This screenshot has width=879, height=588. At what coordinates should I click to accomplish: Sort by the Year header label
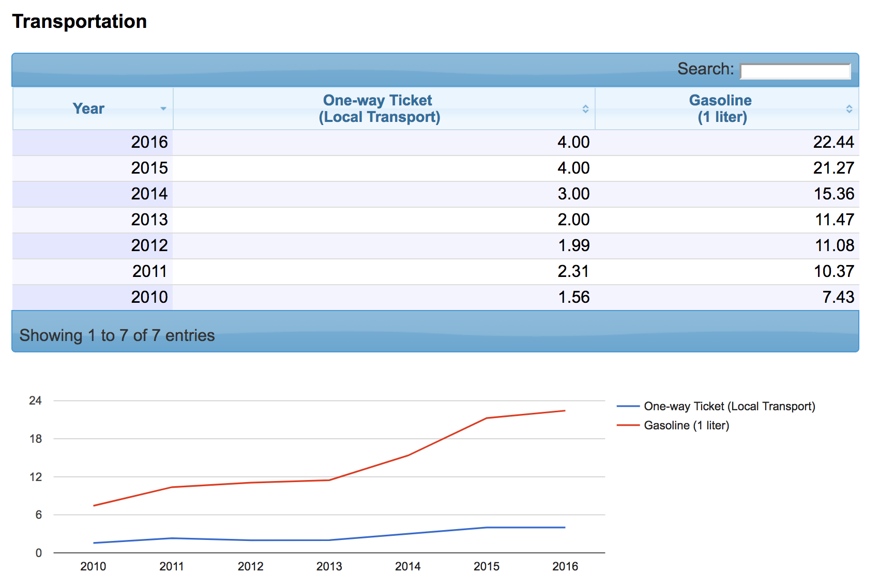(x=88, y=109)
